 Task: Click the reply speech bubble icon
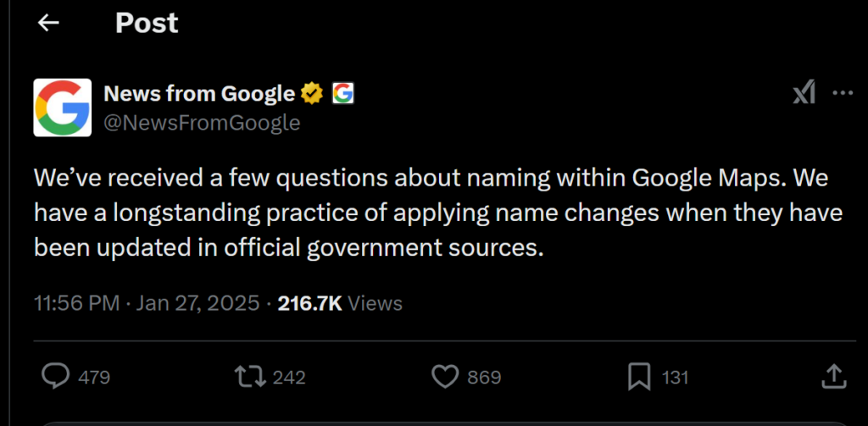56,377
